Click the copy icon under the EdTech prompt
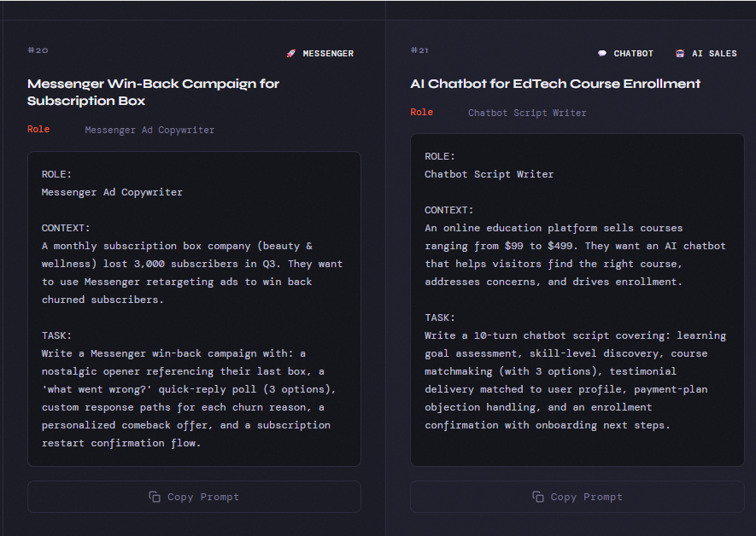The image size is (756, 536). [538, 497]
